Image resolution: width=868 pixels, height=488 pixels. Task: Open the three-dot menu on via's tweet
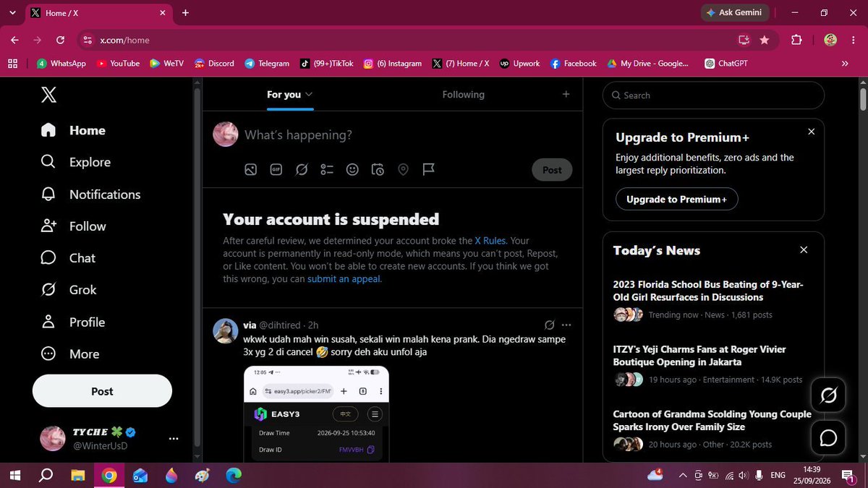tap(566, 325)
